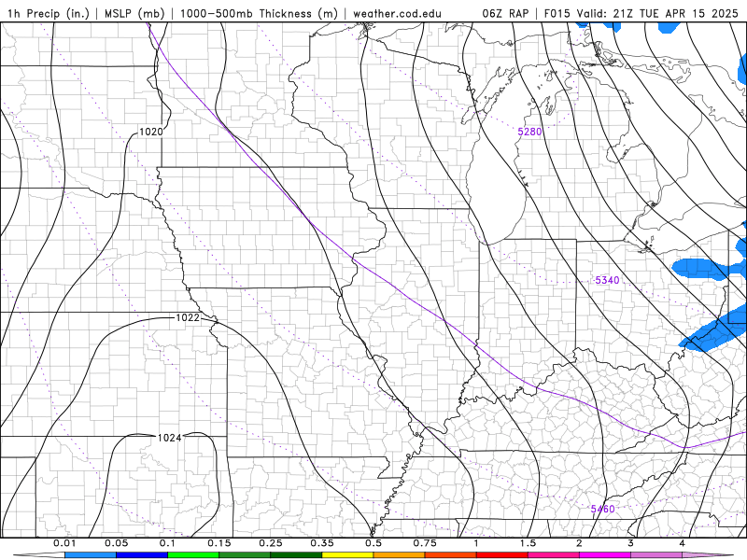Click the 1.5 legend value
Image resolution: width=747 pixels, height=560 pixels.
tap(528, 543)
